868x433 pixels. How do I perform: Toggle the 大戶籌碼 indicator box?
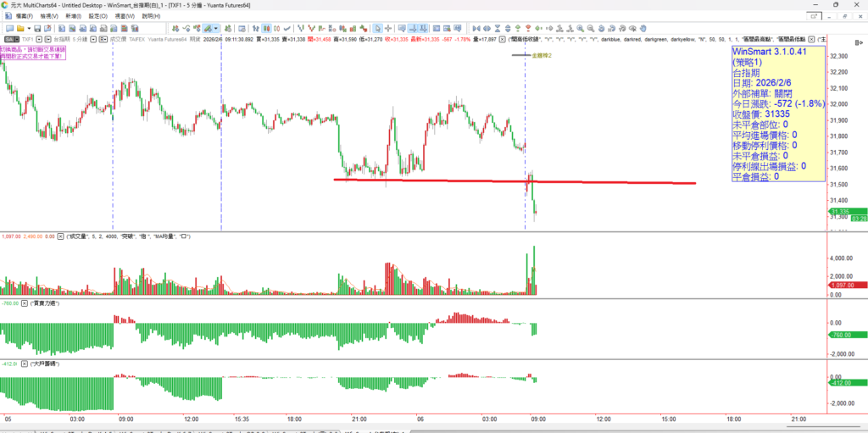25,363
